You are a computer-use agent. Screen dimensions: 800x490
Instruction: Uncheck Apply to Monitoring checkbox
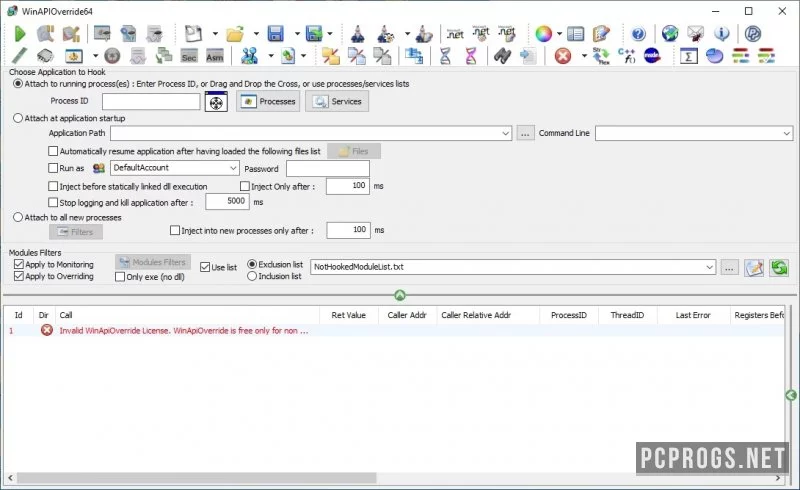tap(19, 264)
